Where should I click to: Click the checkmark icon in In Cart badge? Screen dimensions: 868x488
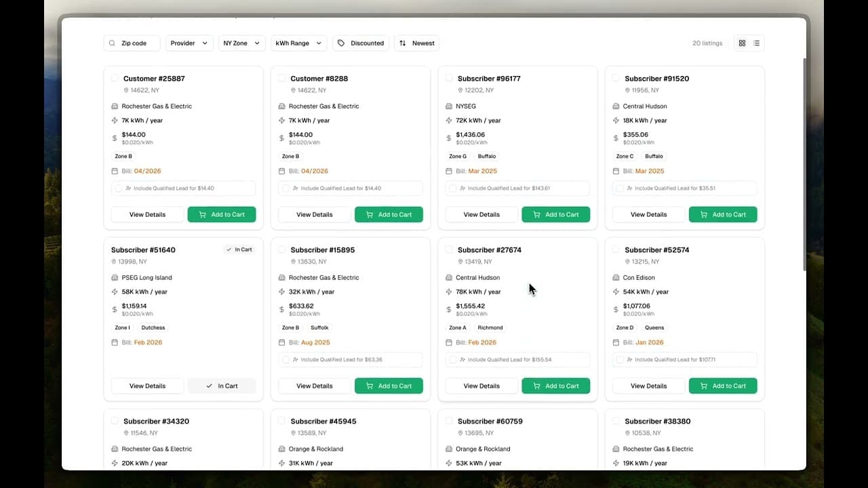click(229, 250)
